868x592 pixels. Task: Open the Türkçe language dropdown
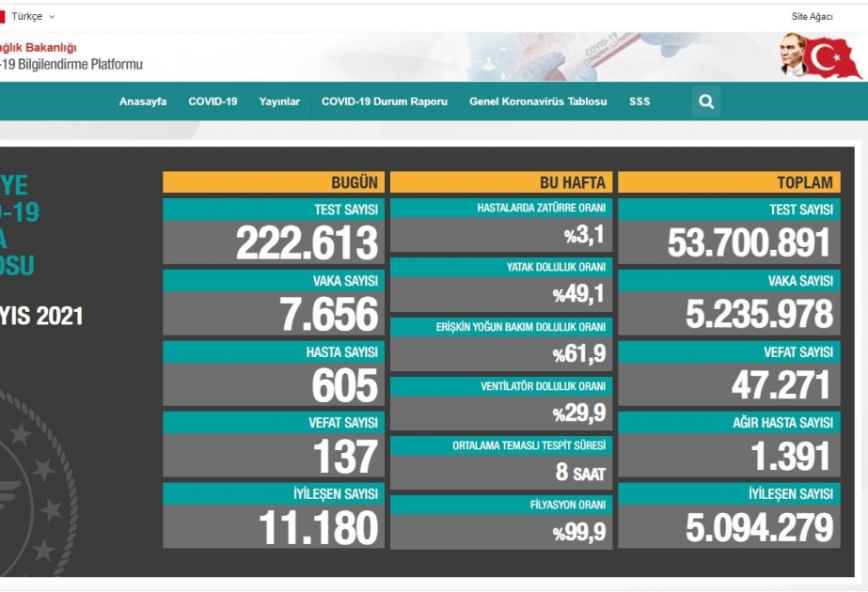[33, 17]
